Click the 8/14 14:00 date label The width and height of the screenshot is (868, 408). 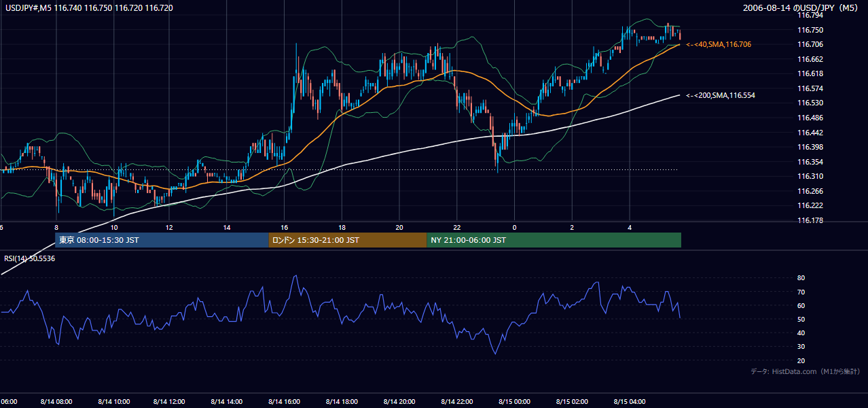(x=228, y=402)
